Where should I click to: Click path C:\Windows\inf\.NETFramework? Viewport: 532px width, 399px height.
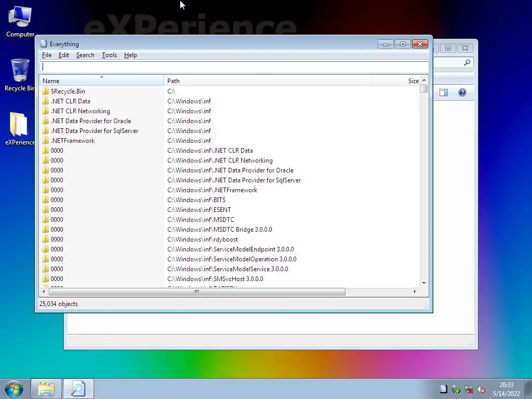(212, 190)
